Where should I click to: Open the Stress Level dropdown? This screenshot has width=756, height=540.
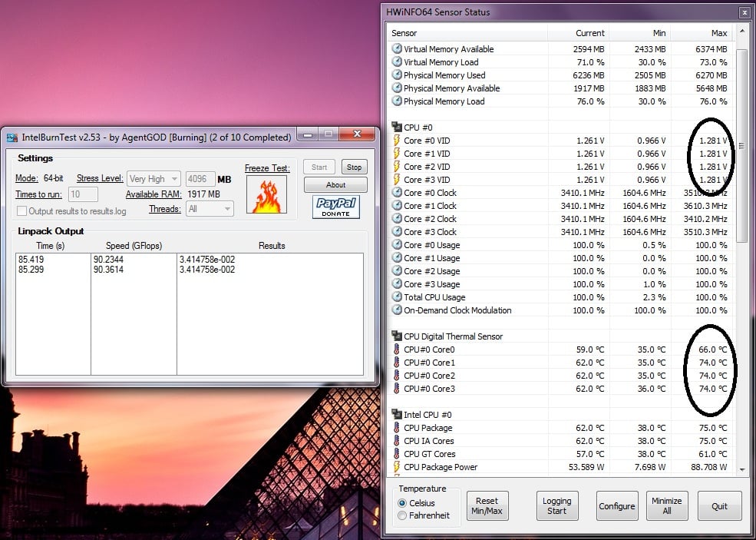(154, 178)
